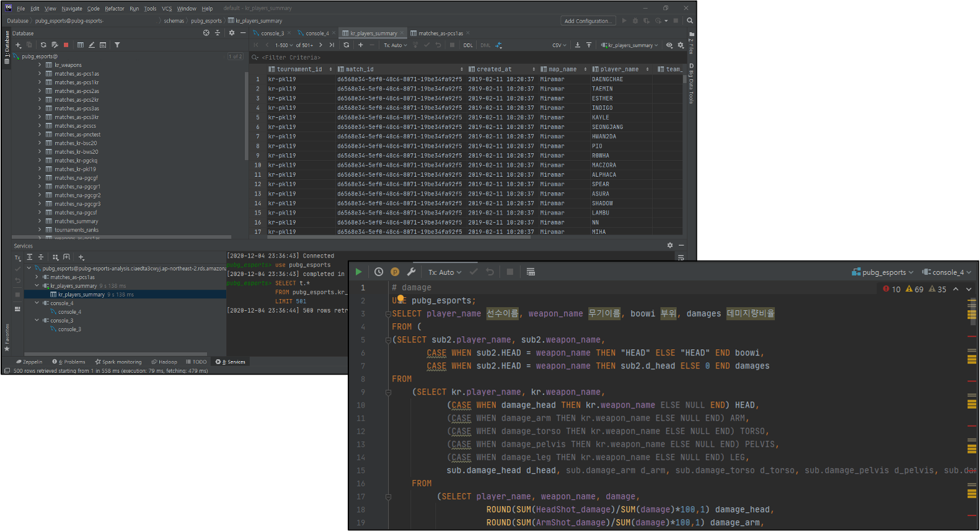Open the console_4 session dropdown
The width and height of the screenshot is (980, 531).
tap(947, 272)
